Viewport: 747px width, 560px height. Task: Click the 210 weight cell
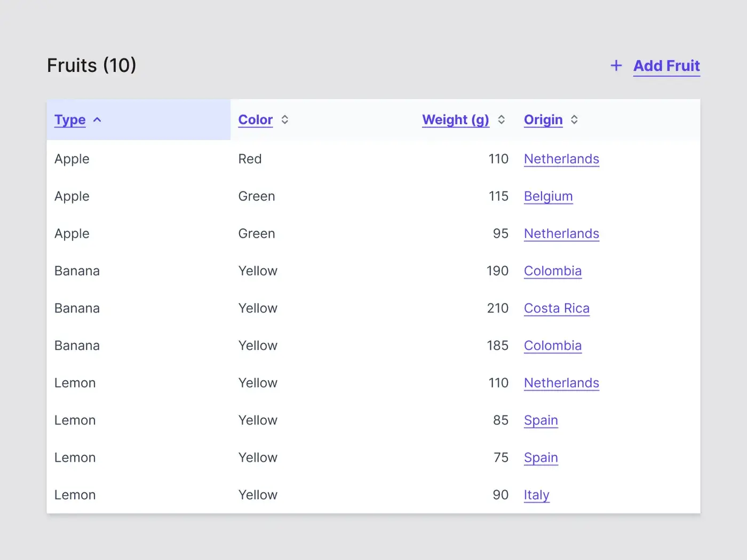point(497,308)
